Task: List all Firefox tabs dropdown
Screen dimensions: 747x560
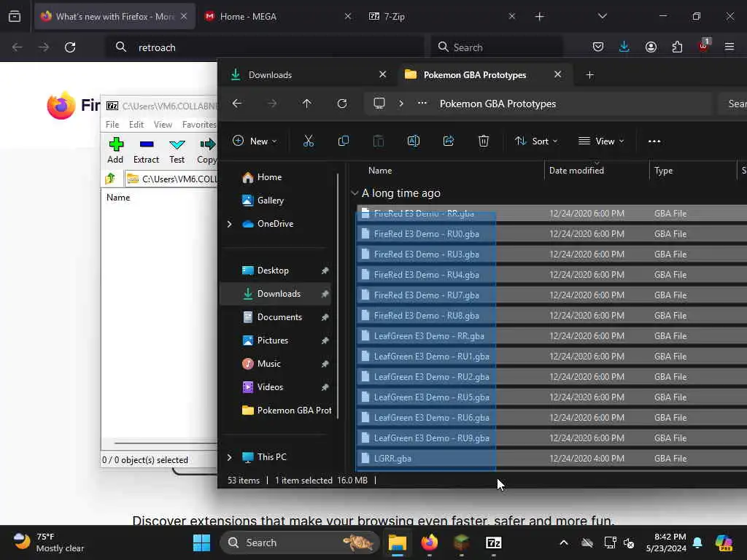Action: point(602,16)
